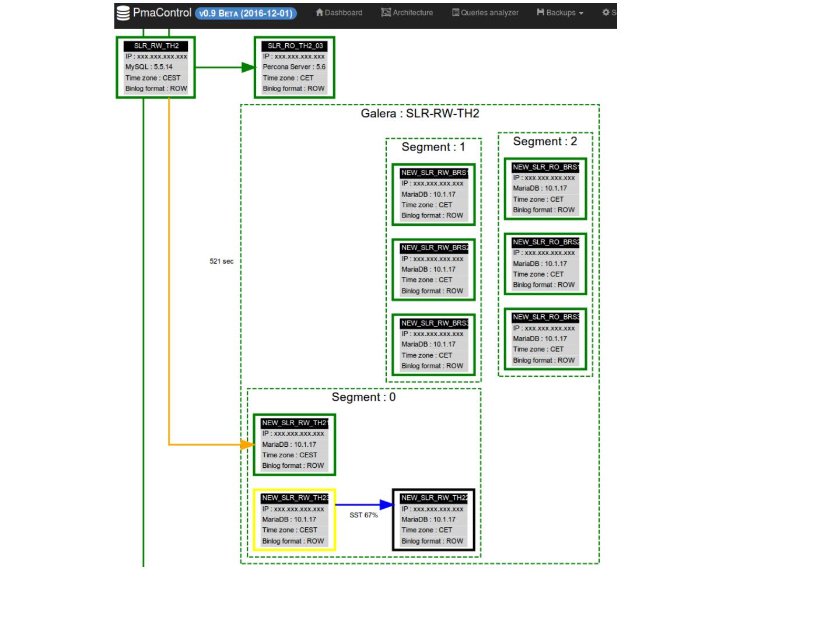Click the "Galera : SLR-RW-TH2" cluster label
The image size is (840, 630).
[420, 113]
